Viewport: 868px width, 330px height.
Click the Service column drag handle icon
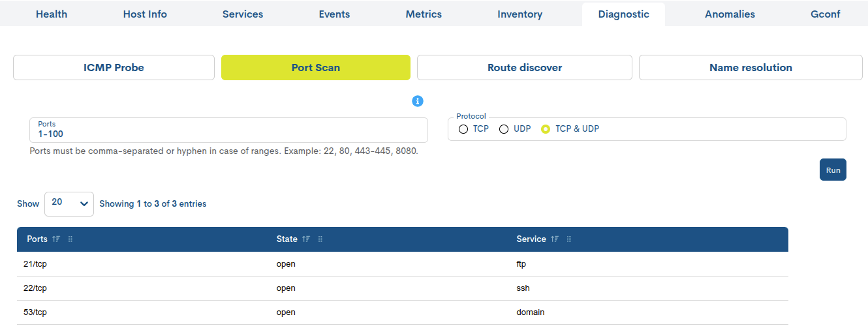pyautogui.click(x=569, y=239)
